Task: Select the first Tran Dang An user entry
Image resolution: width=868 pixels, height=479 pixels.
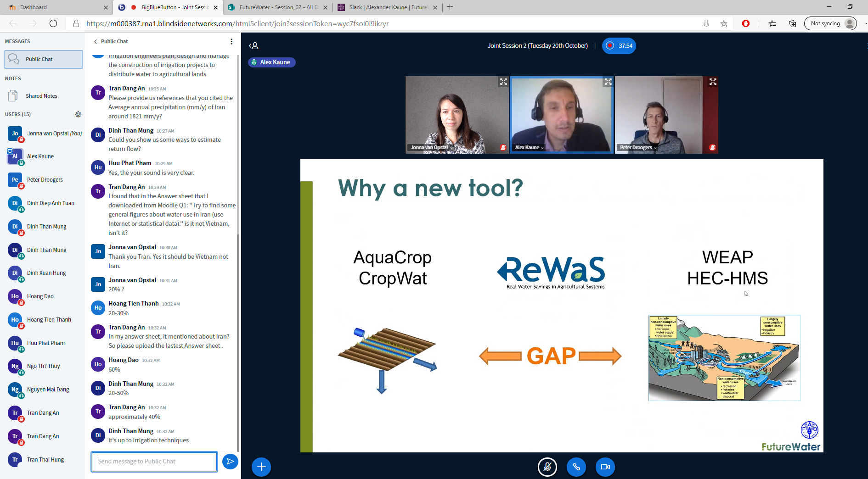Action: (x=42, y=413)
